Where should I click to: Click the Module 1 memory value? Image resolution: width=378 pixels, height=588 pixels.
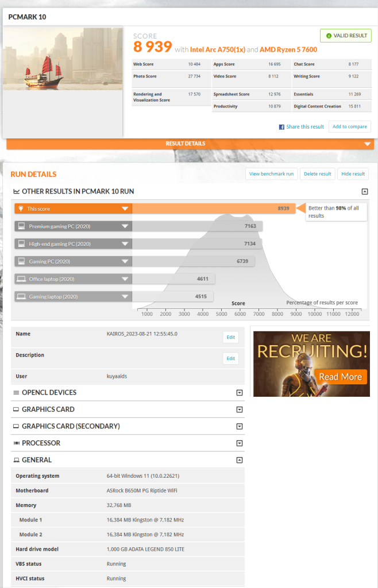pyautogui.click(x=145, y=520)
